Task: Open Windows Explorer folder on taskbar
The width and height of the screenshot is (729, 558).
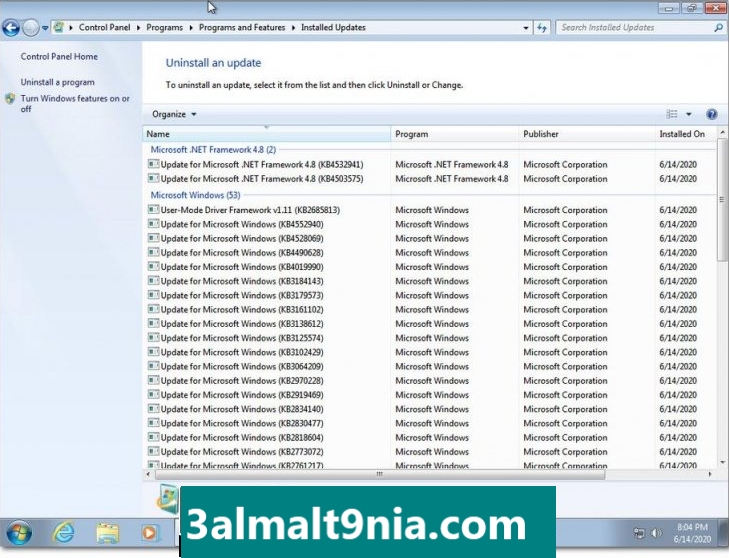Action: (108, 533)
